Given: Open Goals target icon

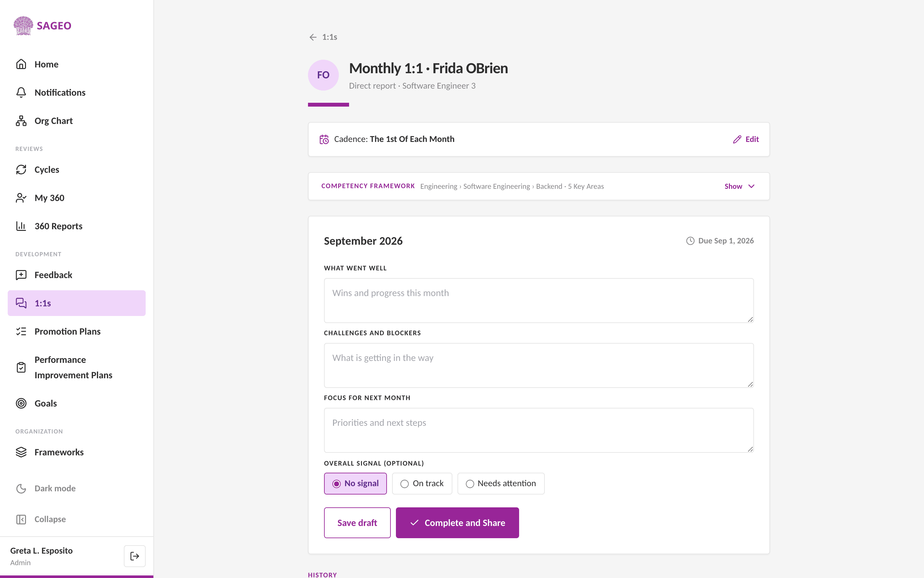Looking at the screenshot, I should click(21, 403).
